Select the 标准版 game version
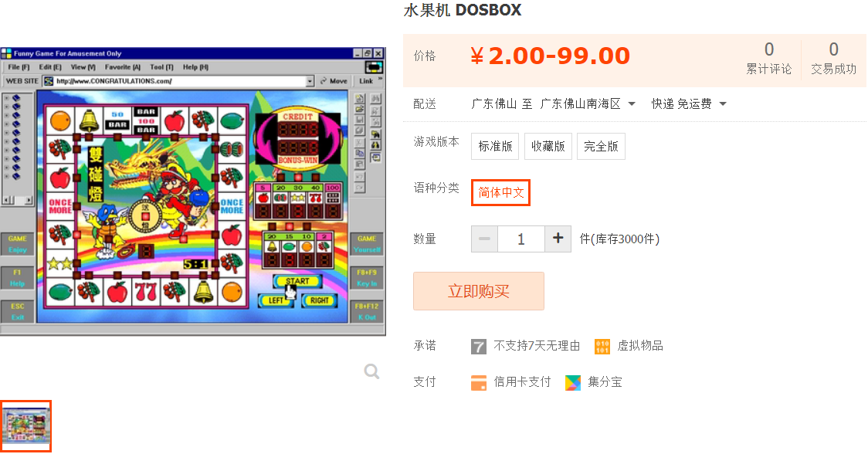 coord(495,146)
